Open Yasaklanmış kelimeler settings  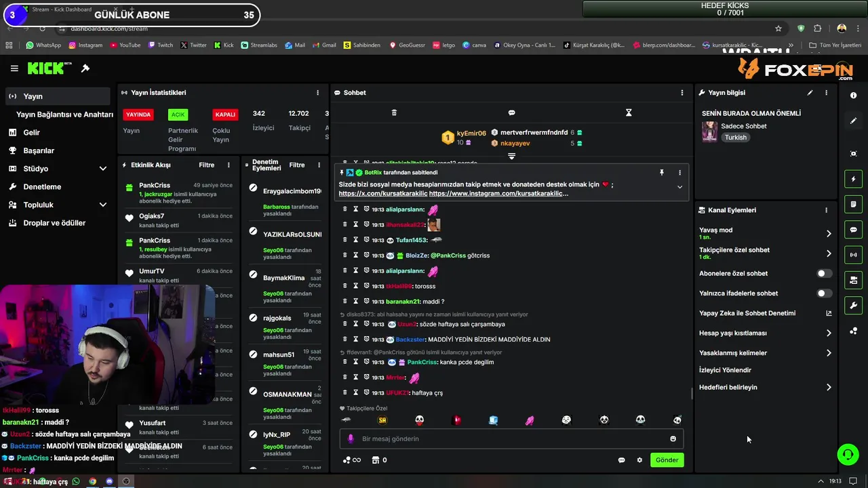(765, 353)
